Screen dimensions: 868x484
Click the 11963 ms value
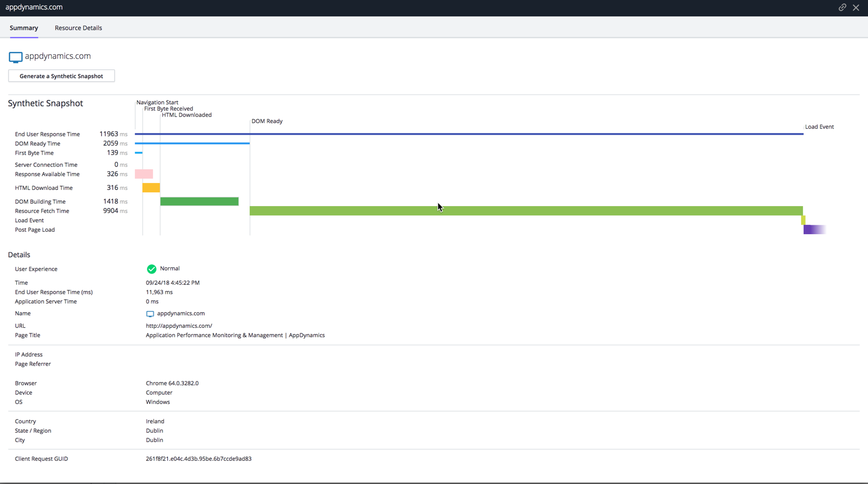point(114,134)
